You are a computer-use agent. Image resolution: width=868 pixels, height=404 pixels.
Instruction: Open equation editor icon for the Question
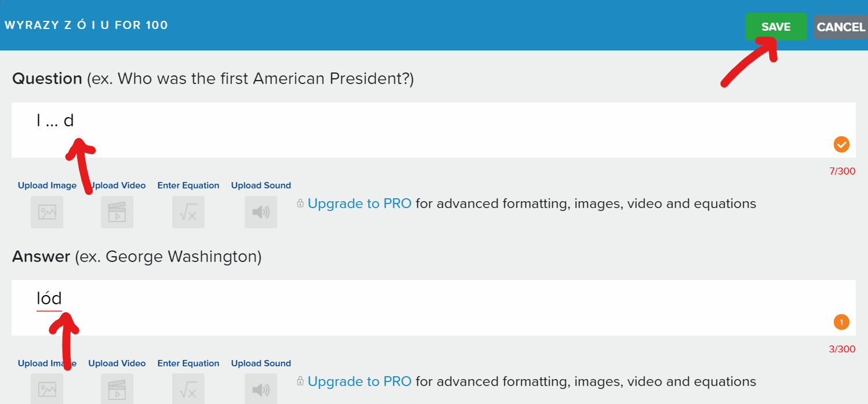(x=188, y=212)
